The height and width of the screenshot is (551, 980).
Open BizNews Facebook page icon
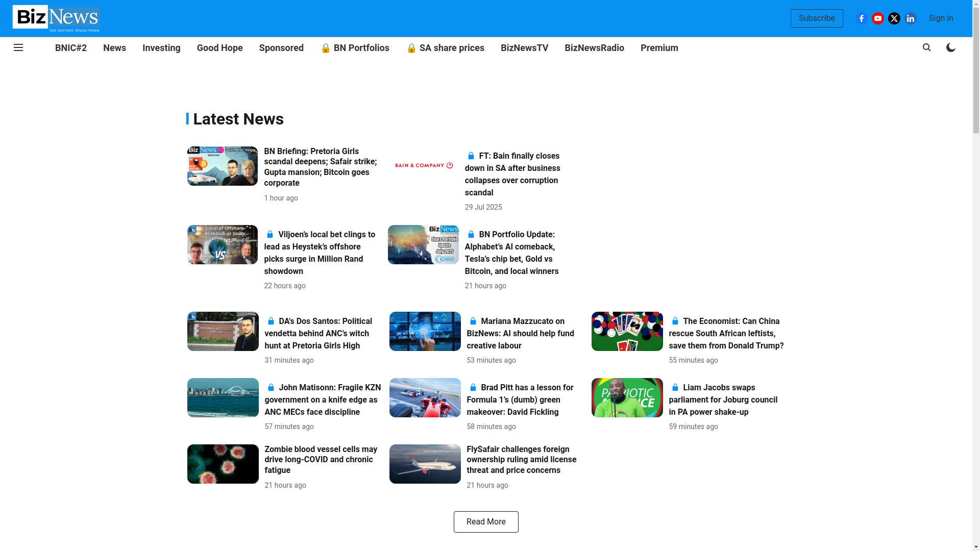pos(862,18)
